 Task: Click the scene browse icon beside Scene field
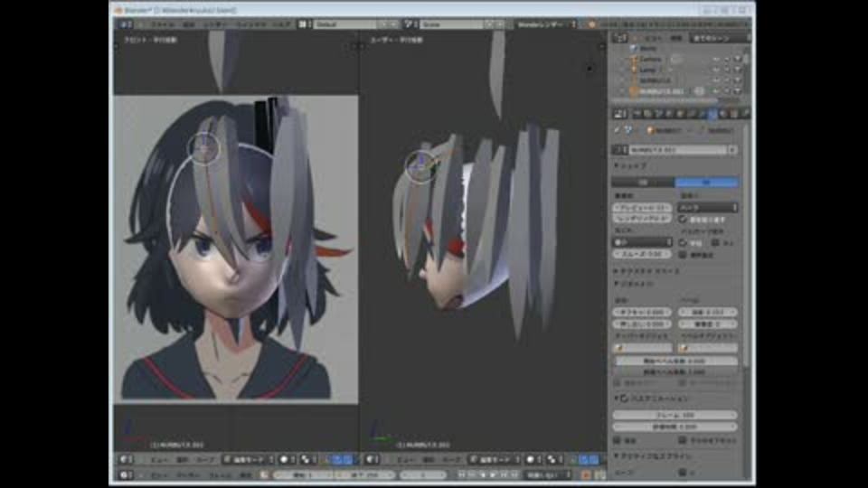point(410,24)
